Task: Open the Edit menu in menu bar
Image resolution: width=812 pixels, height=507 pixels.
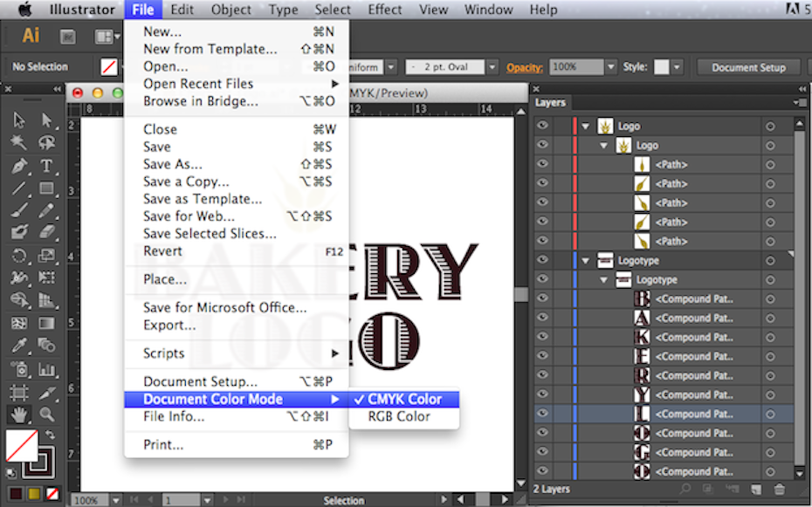Action: 182,10
